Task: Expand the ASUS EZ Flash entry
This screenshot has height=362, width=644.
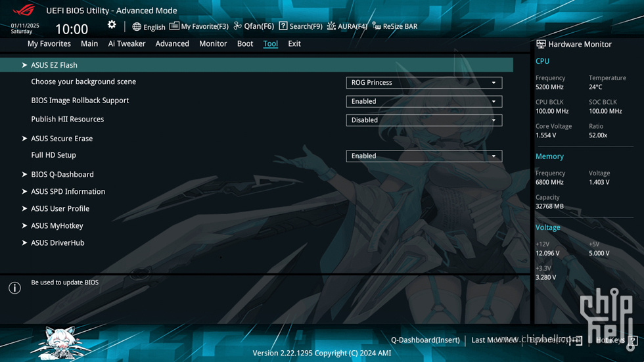Action: click(x=256, y=65)
